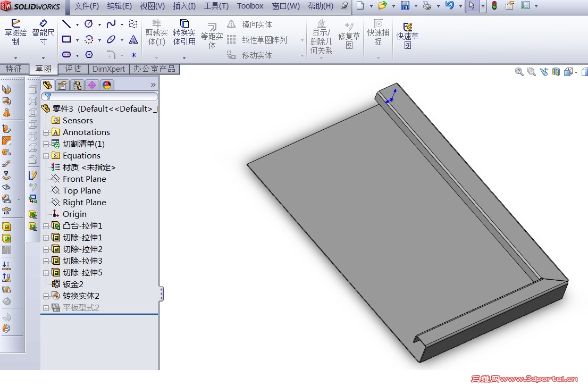Viewport: 588px width, 386px height.
Task: Open the 文件(F) menu
Action: 87,6
